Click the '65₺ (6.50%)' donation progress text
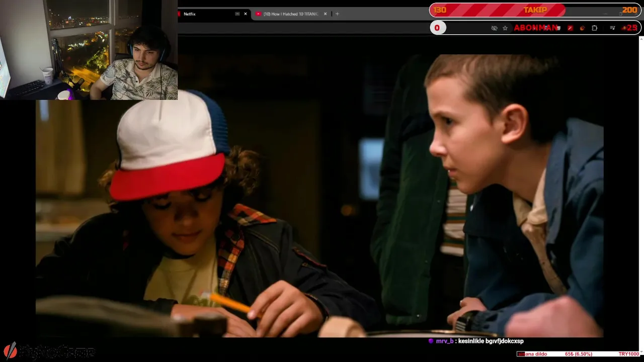Image resolution: width=644 pixels, height=362 pixels. [x=579, y=354]
